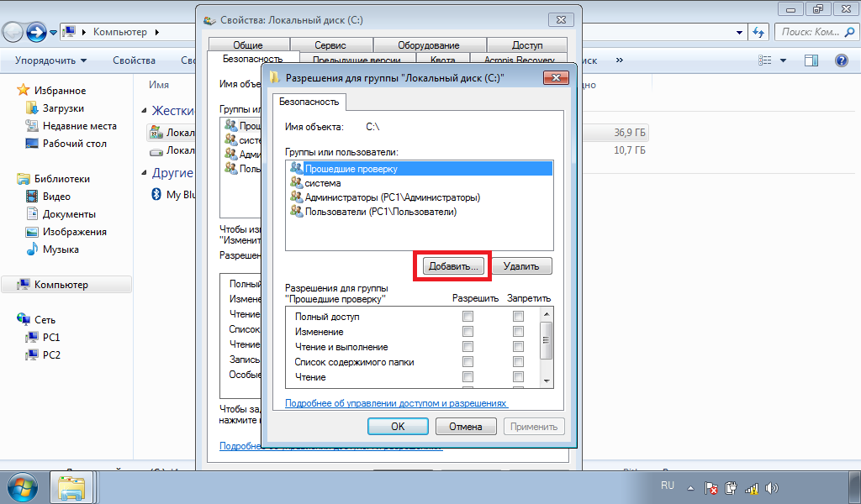Click the Explorer help icon
The height and width of the screenshot is (504, 861).
(840, 60)
